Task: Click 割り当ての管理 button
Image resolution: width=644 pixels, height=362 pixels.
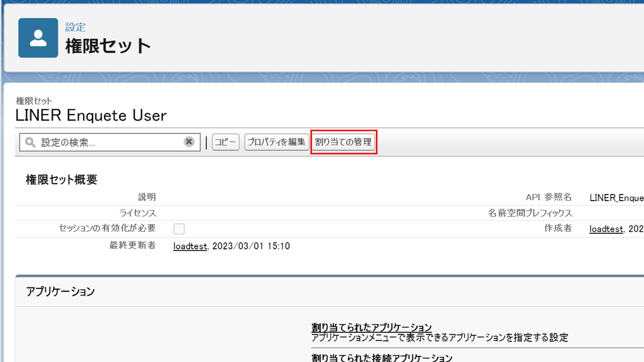Action: point(343,142)
